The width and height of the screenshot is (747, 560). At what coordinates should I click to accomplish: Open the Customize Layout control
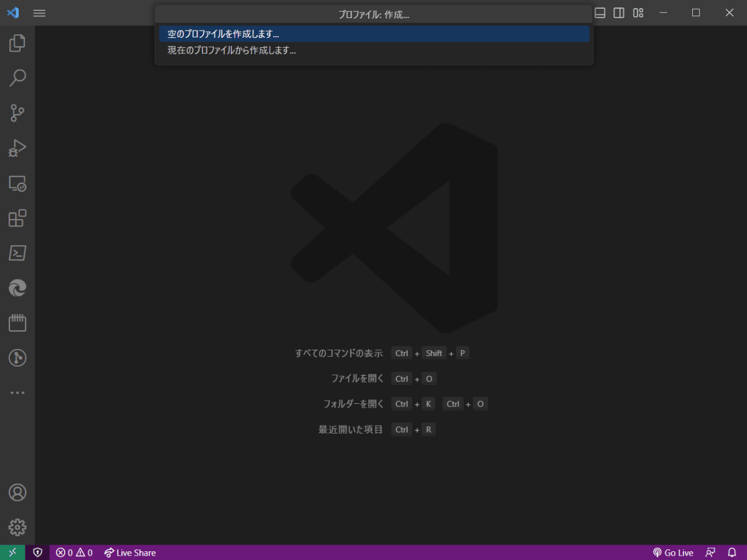coord(638,12)
